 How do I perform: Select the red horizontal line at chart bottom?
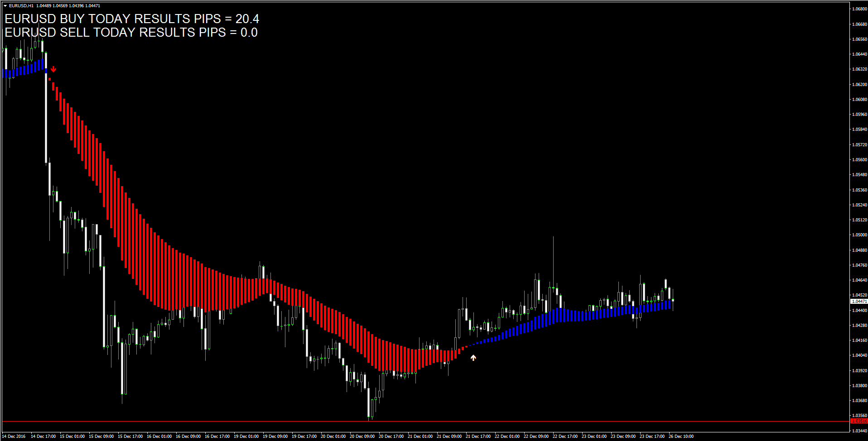[425, 422]
